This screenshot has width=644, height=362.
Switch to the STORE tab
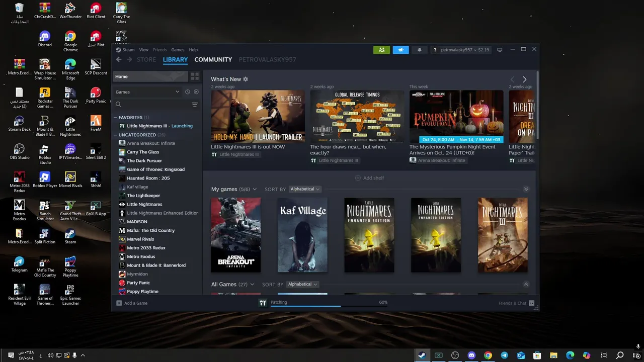[146, 59]
